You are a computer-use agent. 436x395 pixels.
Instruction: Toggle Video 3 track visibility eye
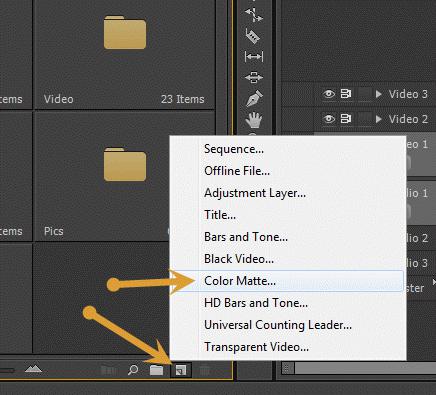[x=329, y=94]
